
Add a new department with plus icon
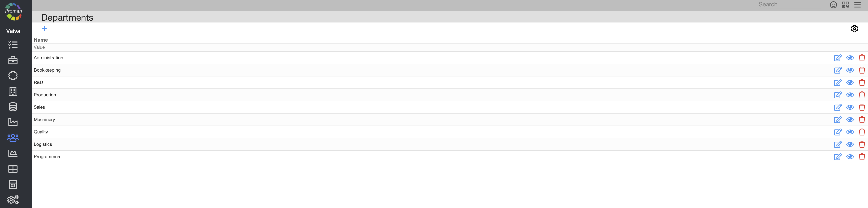click(44, 28)
